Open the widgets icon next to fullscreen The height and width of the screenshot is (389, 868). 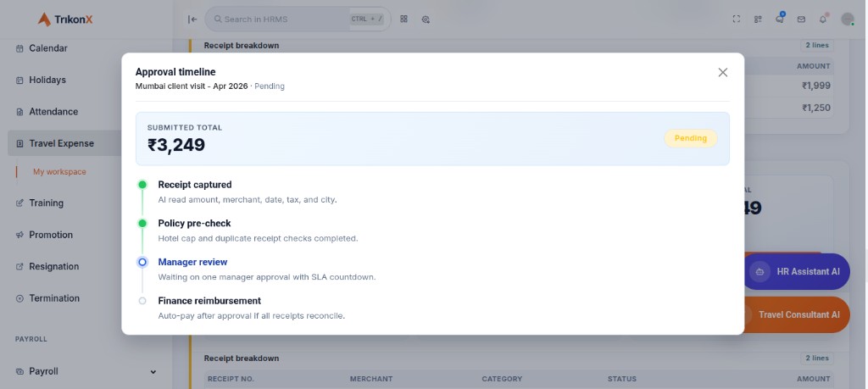[x=758, y=19]
